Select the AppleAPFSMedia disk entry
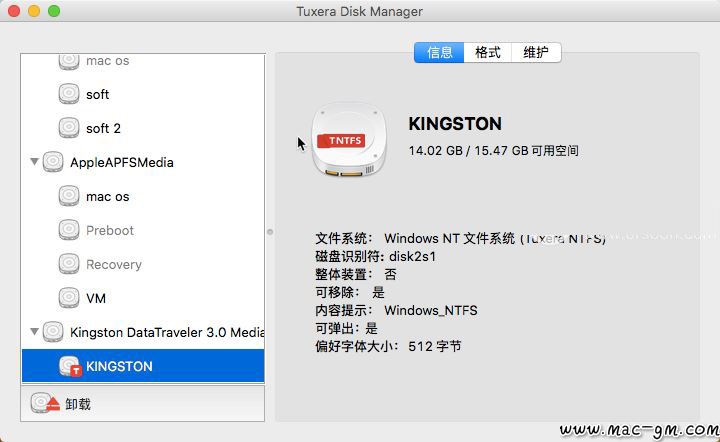The image size is (720, 442). point(143,162)
